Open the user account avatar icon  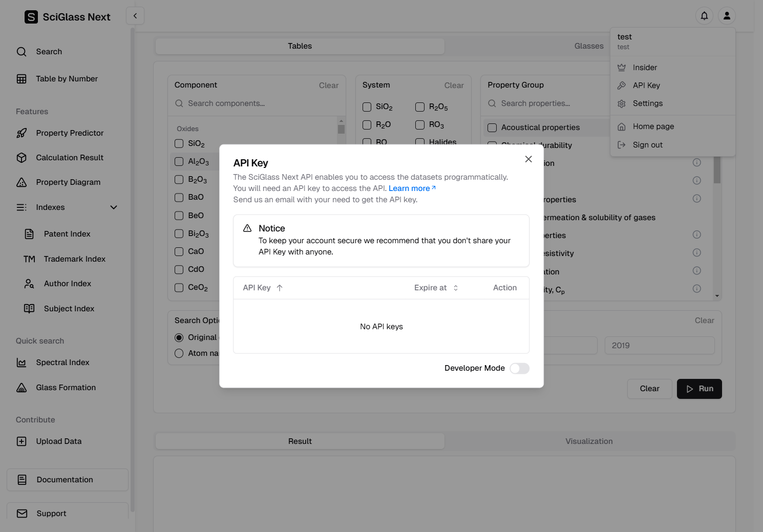(727, 16)
